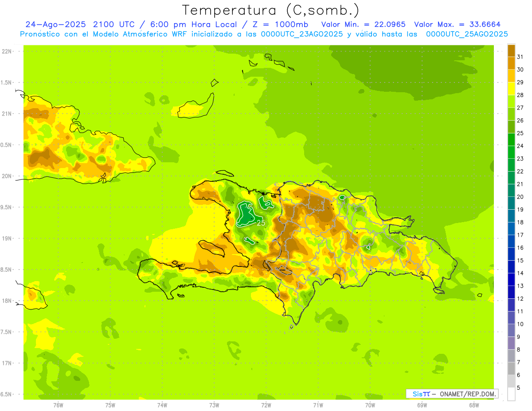Click the '69W' longitude axis label

(x=422, y=405)
